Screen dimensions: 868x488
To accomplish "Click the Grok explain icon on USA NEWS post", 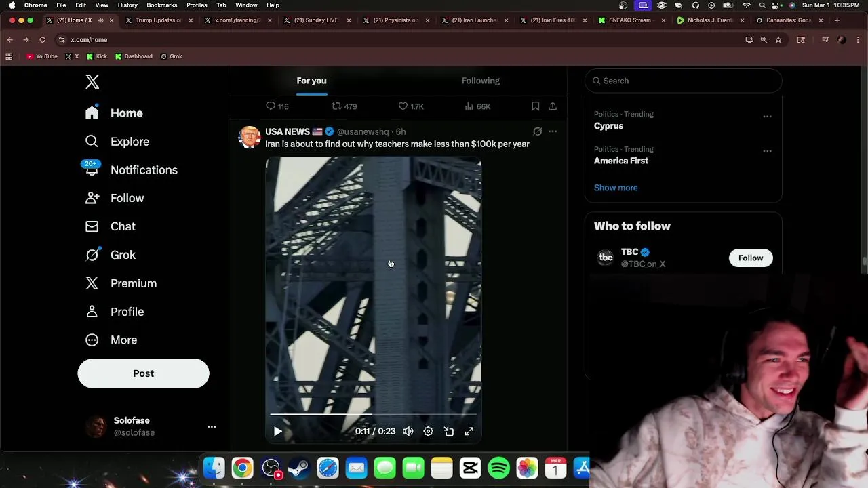I will click(x=537, y=131).
